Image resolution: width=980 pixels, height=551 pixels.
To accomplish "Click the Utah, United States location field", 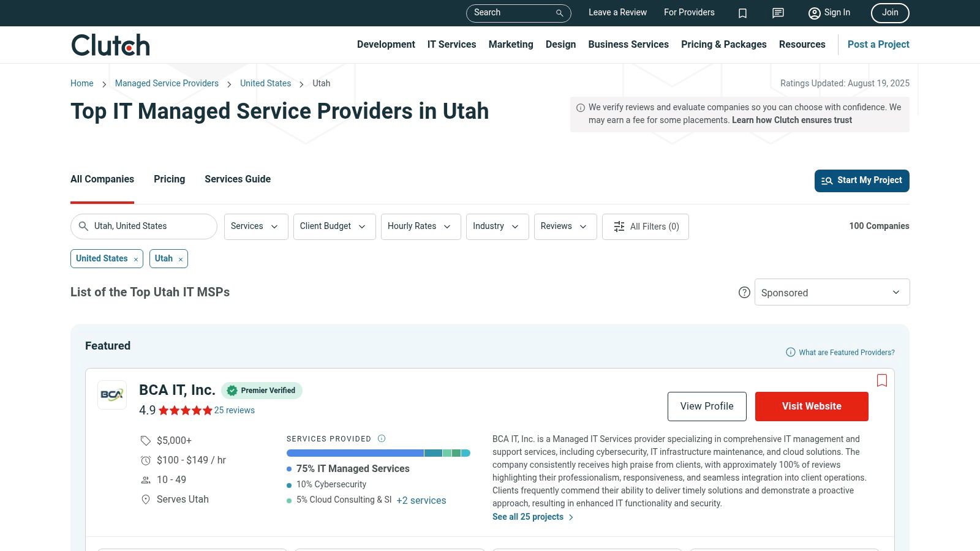I will click(144, 227).
